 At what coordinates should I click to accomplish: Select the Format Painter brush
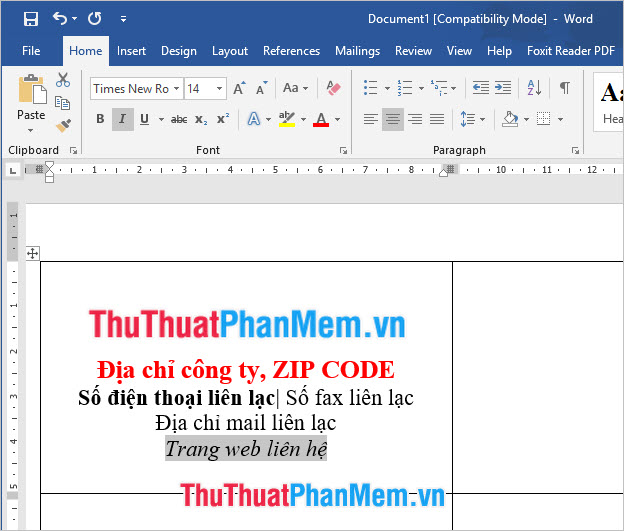pos(63,125)
